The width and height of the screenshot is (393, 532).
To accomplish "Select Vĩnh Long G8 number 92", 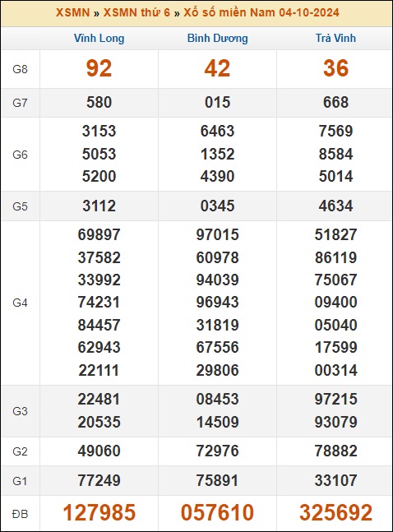I will 99,68.
